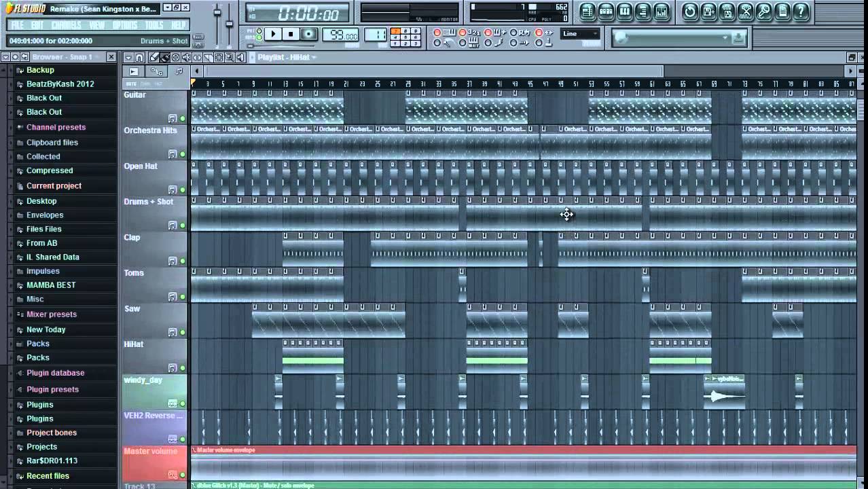Select the playlist slice tool
The image size is (868, 489).
click(208, 58)
